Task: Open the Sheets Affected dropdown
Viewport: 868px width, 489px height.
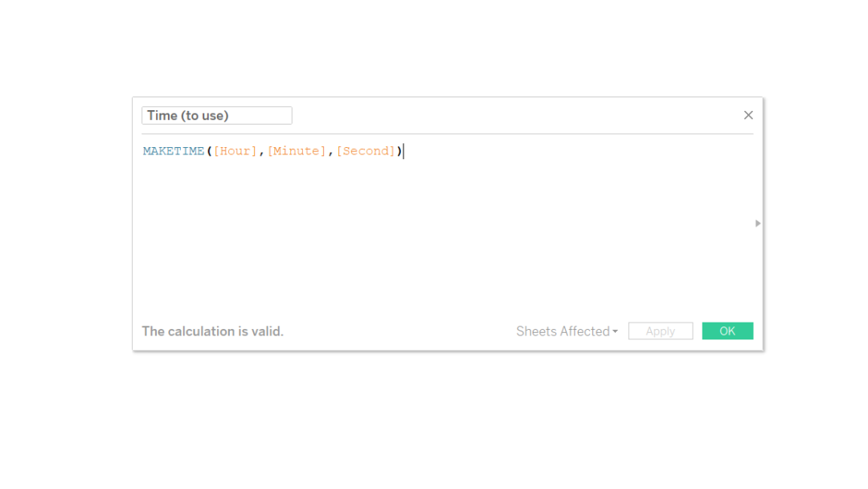Action: pyautogui.click(x=567, y=331)
